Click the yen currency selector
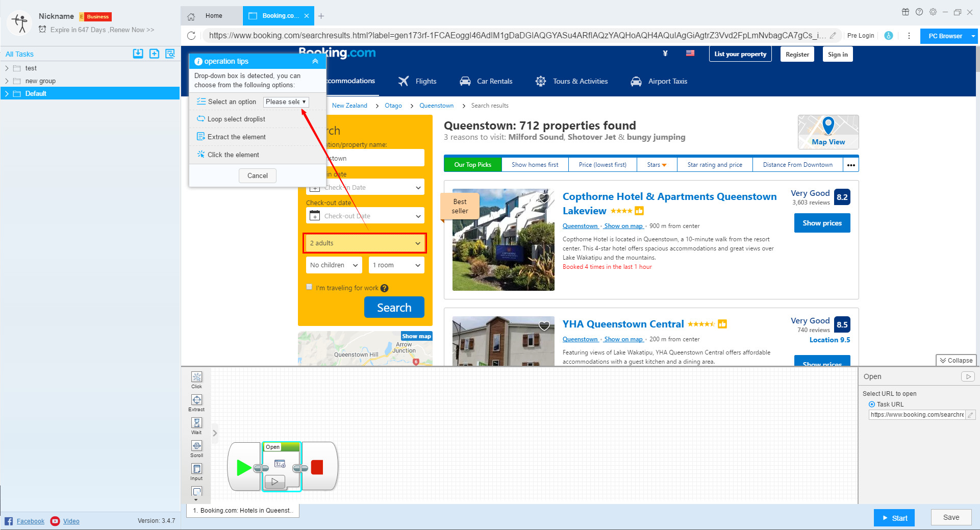 click(x=665, y=53)
